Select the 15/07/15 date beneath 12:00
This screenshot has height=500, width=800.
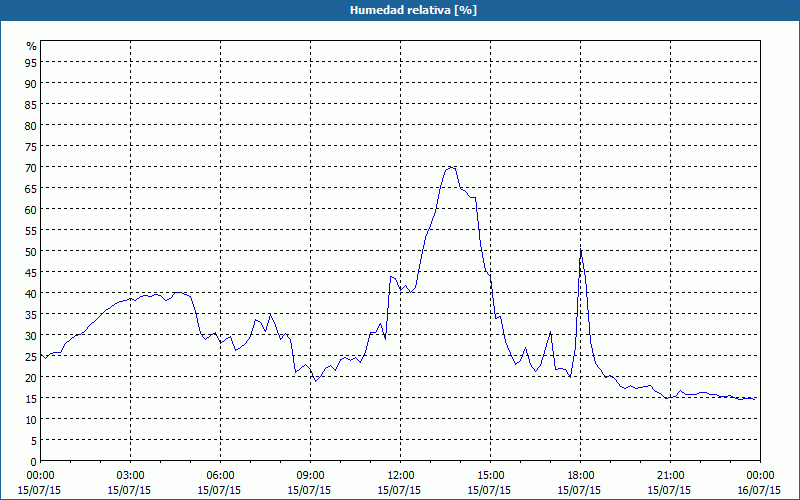399,490
